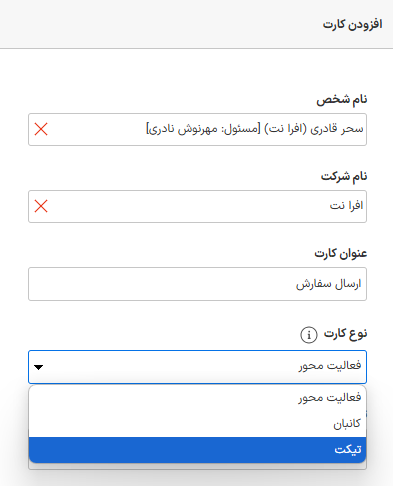Viewport: 393px width, 486px height.
Task: Clear the نام شخص field with its red X
Action: point(41,129)
